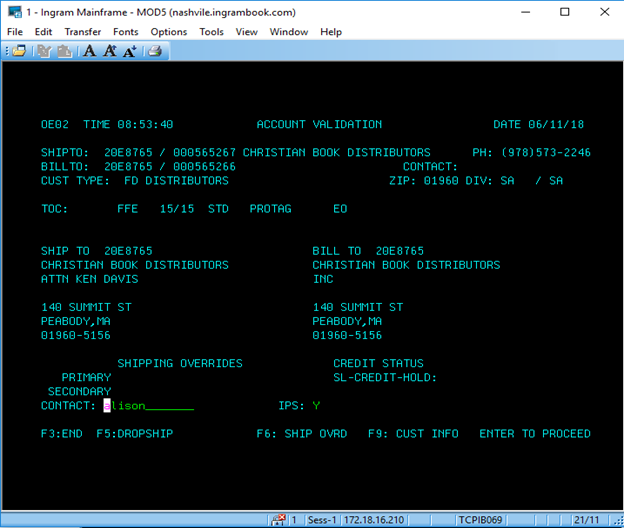624x528 pixels.
Task: Click the SHIP TO 20E8765 heading
Action: 97,251
